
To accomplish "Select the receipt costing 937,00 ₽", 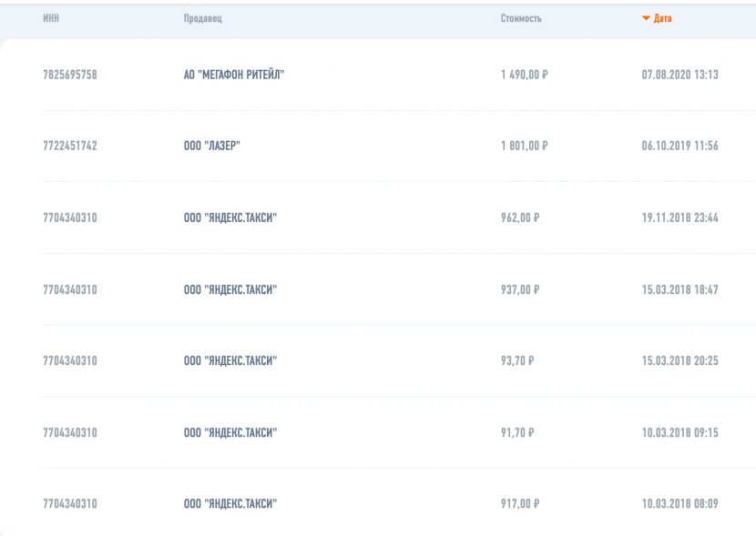I will coord(520,289).
